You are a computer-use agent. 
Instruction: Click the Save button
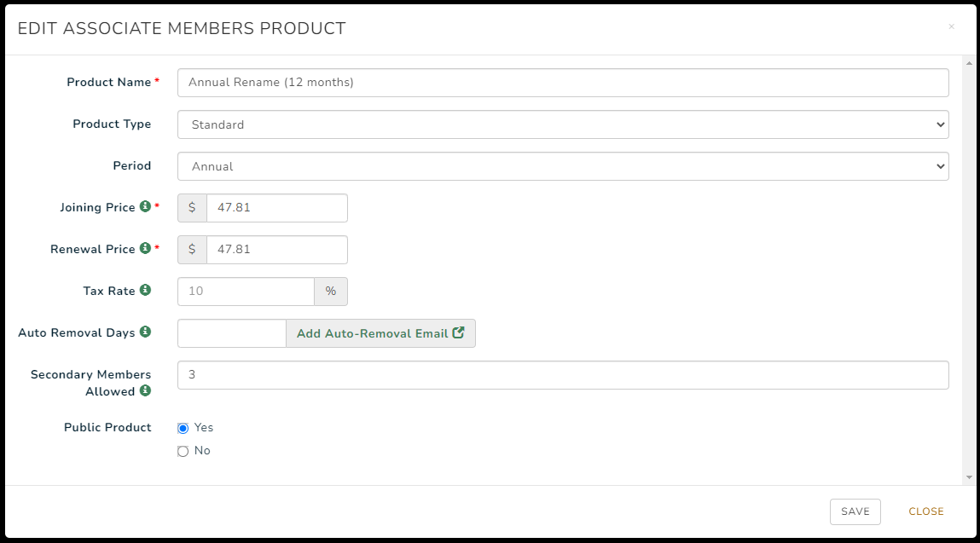point(855,511)
